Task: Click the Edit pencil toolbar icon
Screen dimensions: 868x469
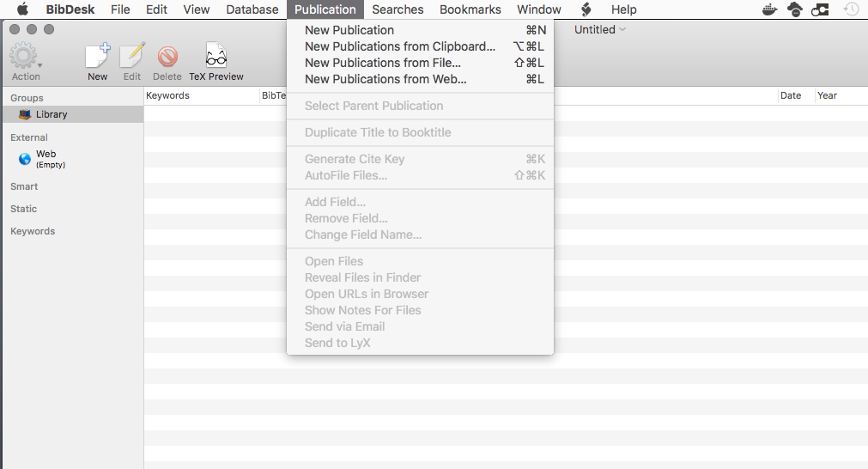Action: tap(132, 56)
